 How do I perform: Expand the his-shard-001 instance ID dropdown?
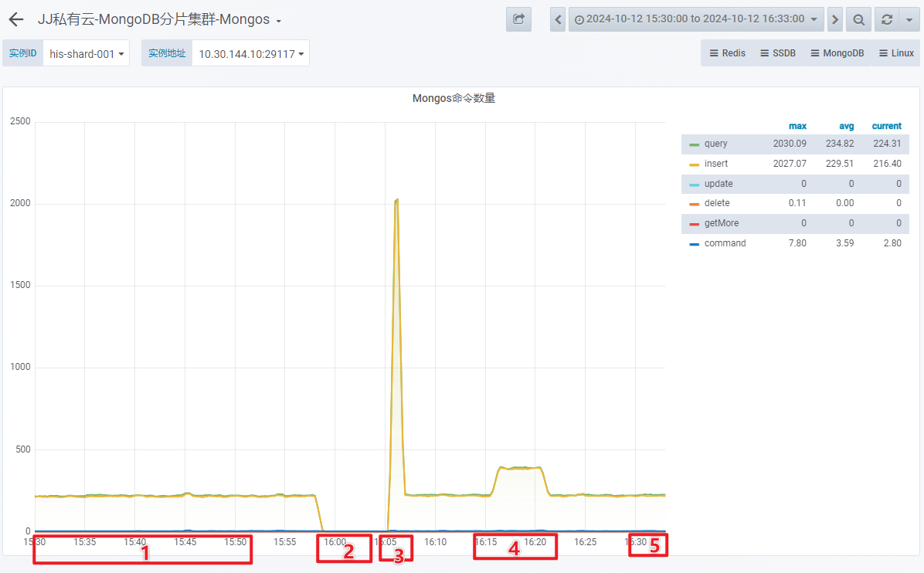click(x=87, y=53)
